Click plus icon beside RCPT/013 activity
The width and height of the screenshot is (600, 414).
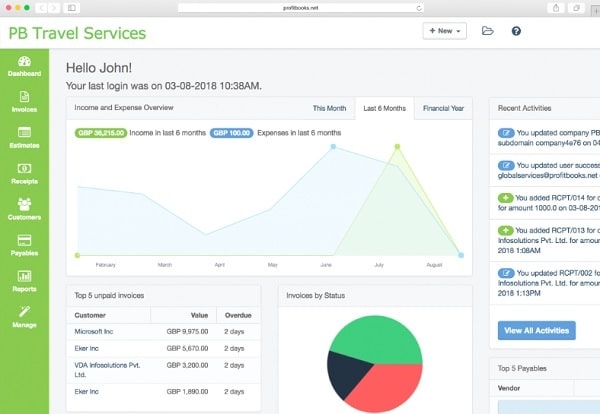coord(505,230)
